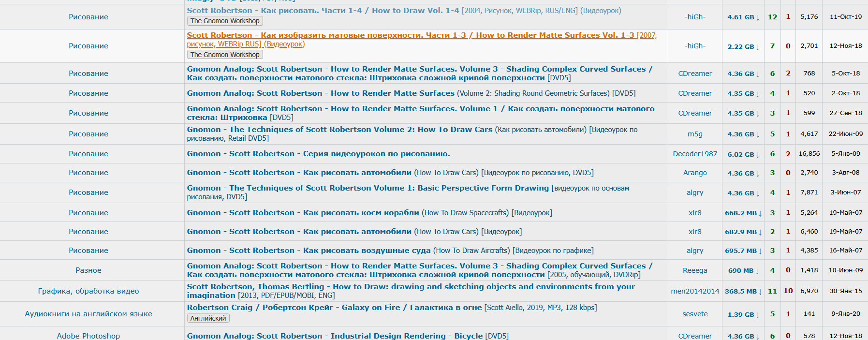Open the Разное category
The height and width of the screenshot is (340, 868).
coord(88,270)
